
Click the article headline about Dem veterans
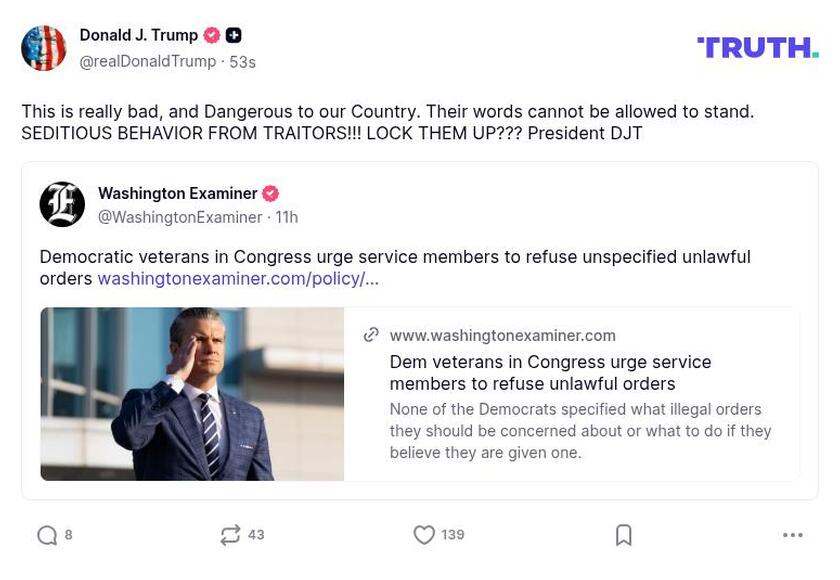550,372
